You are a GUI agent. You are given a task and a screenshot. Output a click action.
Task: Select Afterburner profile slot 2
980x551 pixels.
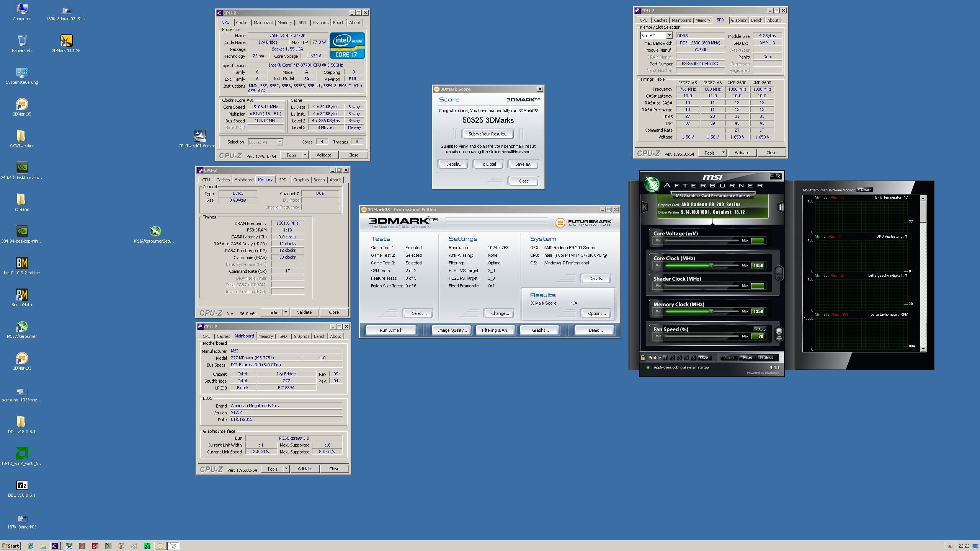click(x=672, y=358)
